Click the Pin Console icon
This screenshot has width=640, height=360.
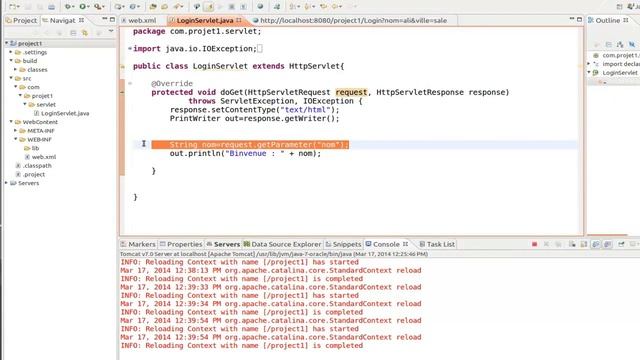[621, 244]
